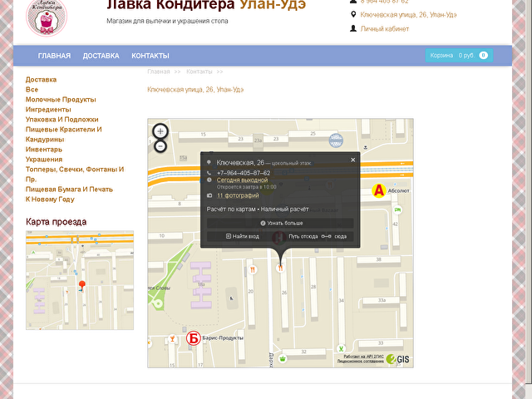Open the Личный кабинет link
The height and width of the screenshot is (399, 532).
pyautogui.click(x=384, y=29)
